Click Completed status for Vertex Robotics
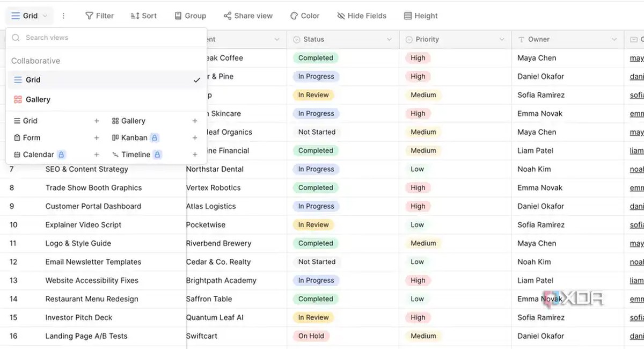644x349 pixels. 316,188
